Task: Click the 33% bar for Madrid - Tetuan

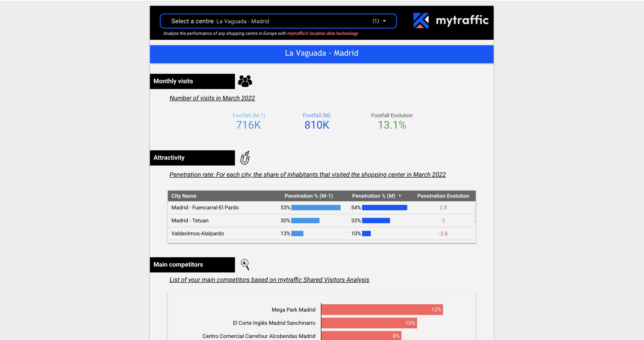Action: click(x=376, y=221)
